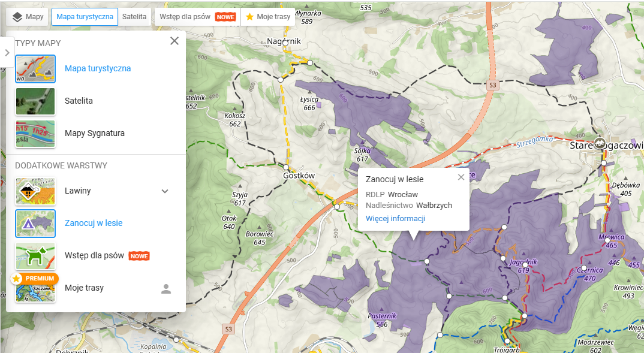Expand the collapsed left sidebar arrow

tap(7, 53)
